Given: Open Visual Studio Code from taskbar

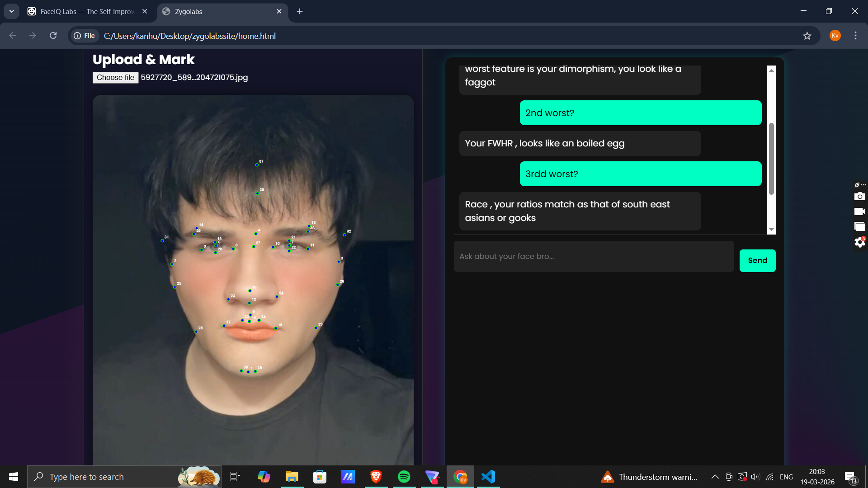Looking at the screenshot, I should (488, 477).
